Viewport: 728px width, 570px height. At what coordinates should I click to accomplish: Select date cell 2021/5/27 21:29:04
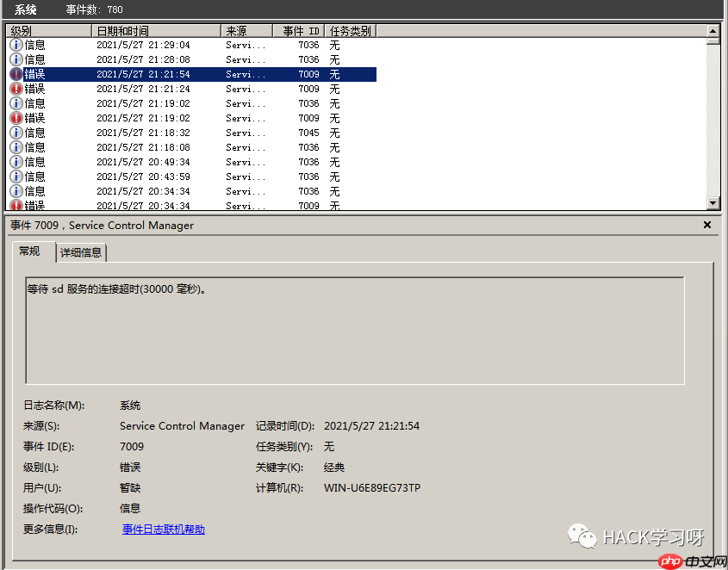[x=144, y=45]
